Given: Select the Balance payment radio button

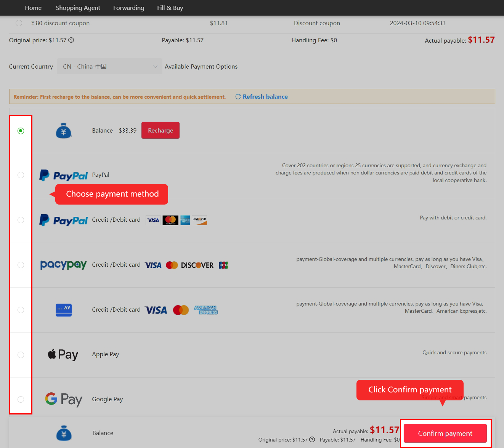Looking at the screenshot, I should pos(21,131).
